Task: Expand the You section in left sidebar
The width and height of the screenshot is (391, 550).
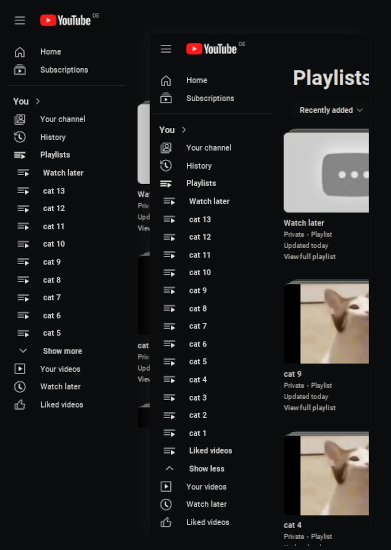Action: click(x=27, y=101)
